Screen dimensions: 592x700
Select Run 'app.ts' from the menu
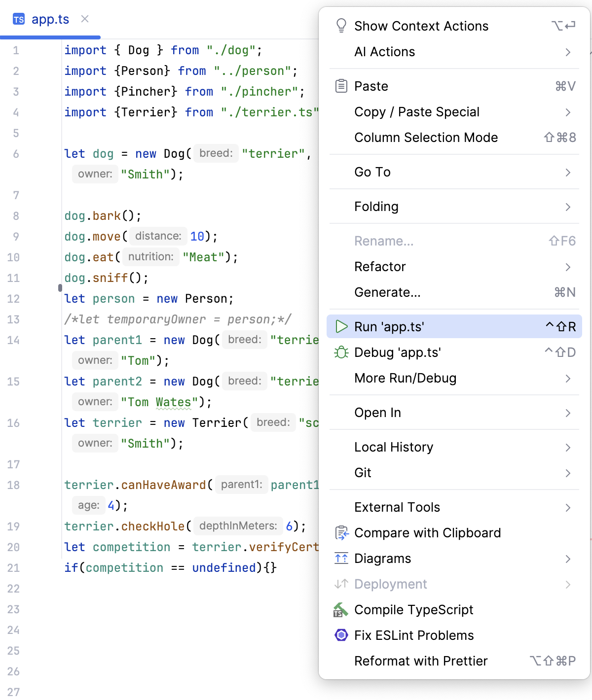pos(390,326)
